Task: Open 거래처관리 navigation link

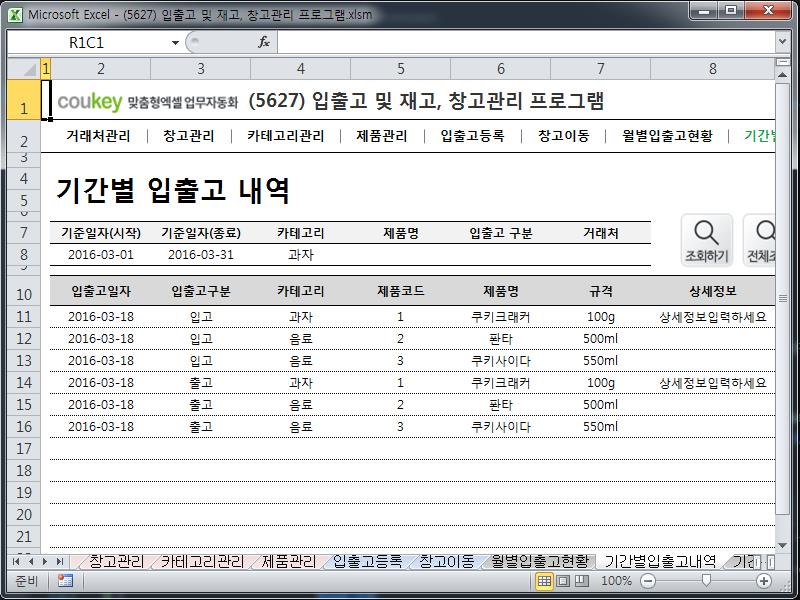Action: [98, 136]
